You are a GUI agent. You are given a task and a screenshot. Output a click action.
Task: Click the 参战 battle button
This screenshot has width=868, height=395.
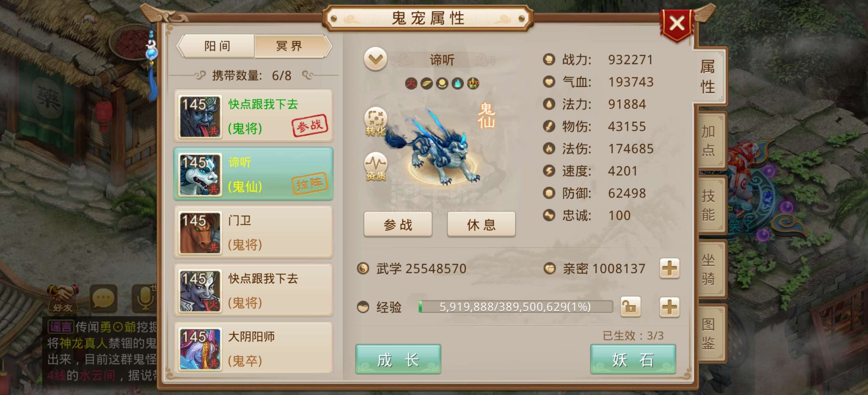[398, 224]
